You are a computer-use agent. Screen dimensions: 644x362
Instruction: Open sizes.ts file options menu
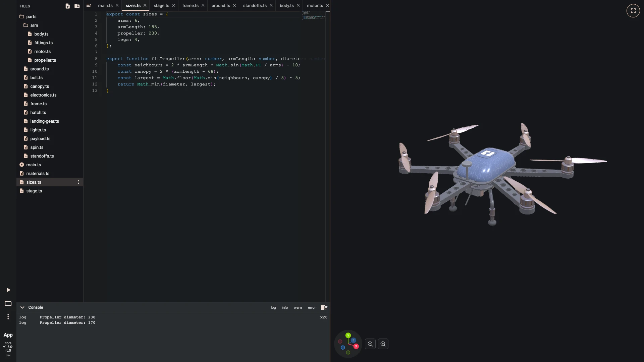point(78,182)
